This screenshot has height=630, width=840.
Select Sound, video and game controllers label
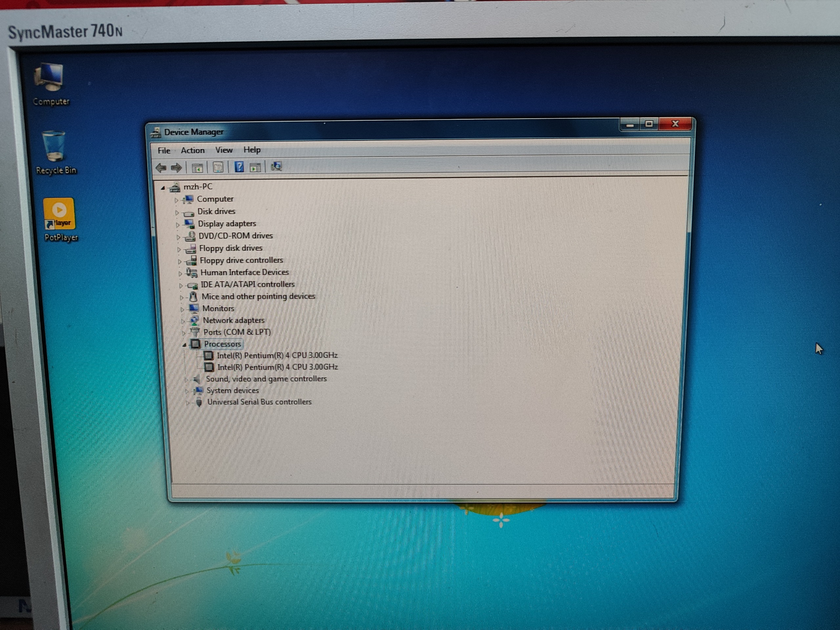pyautogui.click(x=266, y=379)
